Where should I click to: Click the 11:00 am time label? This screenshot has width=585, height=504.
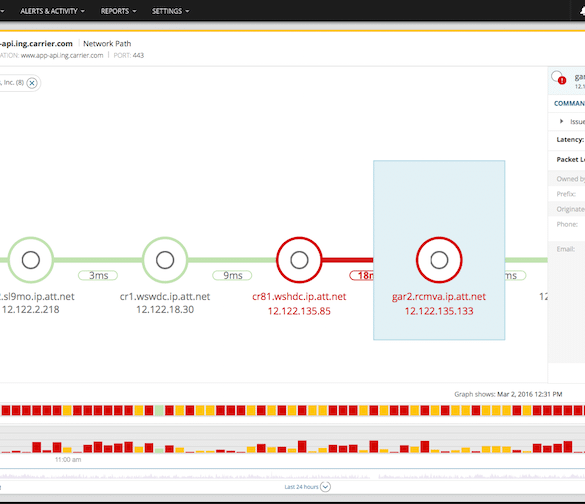68,460
